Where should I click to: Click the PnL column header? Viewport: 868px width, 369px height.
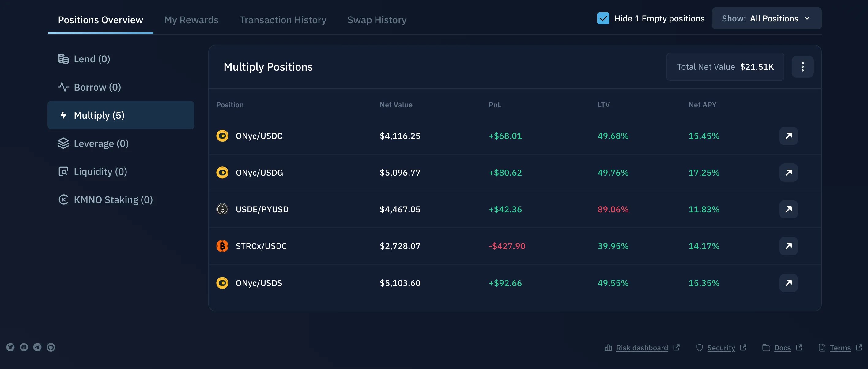pyautogui.click(x=495, y=105)
